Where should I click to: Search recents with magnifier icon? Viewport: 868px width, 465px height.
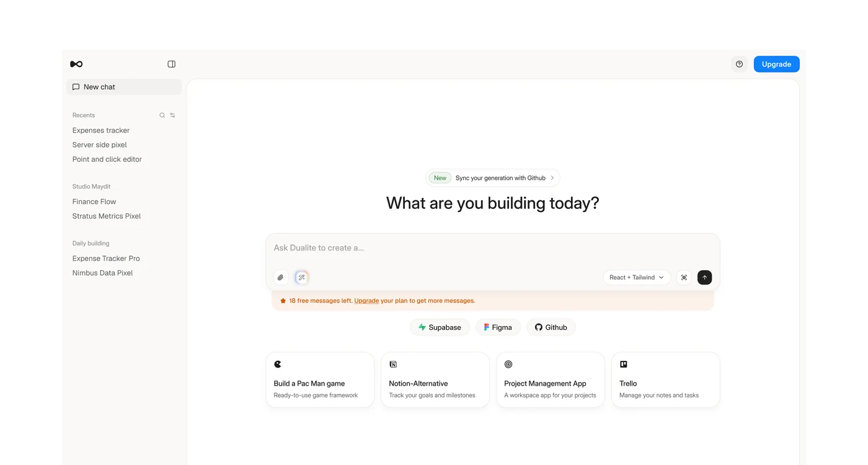[x=162, y=115]
